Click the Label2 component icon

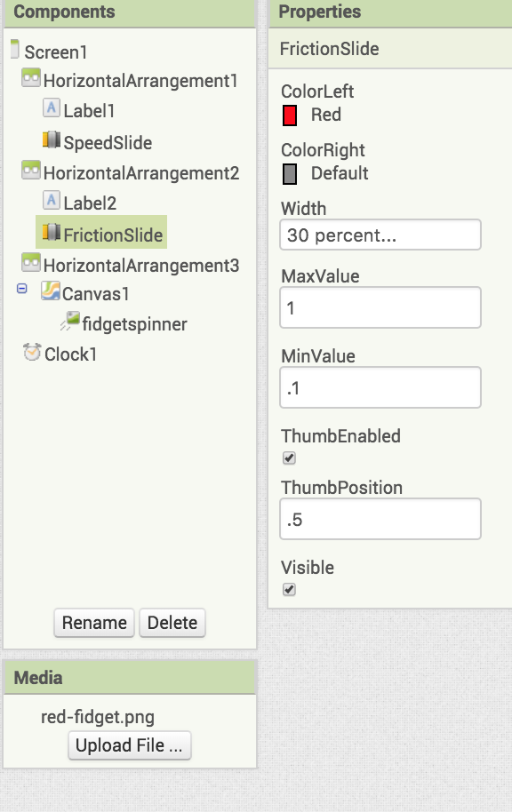pyautogui.click(x=52, y=200)
